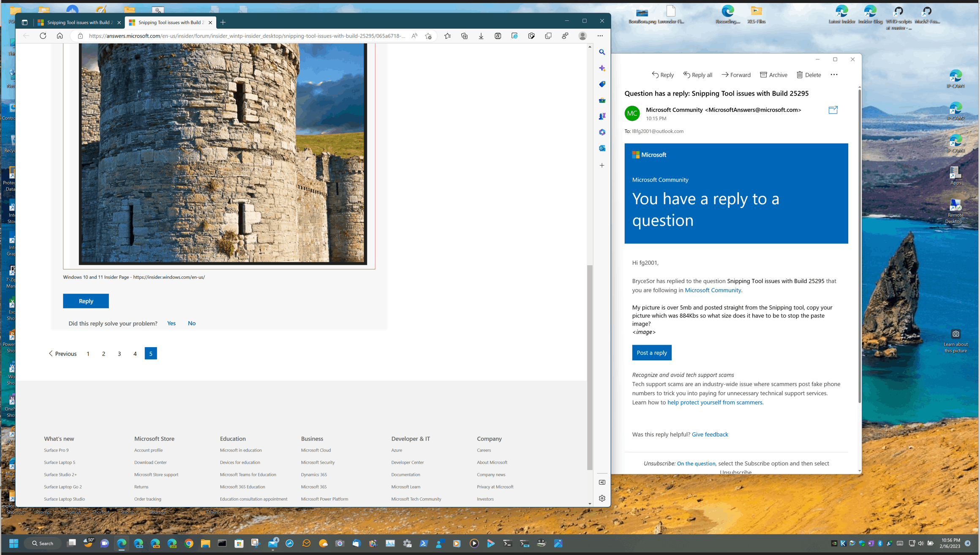Open the Collections icon in Edge toolbar
The image size is (980, 555).
coord(464,36)
